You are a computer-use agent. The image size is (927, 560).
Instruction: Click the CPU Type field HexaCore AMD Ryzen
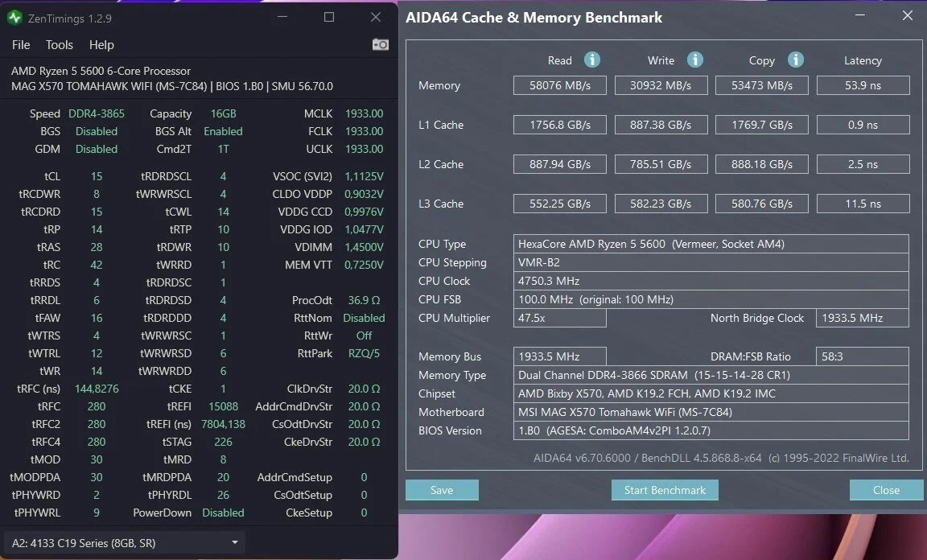coord(711,244)
